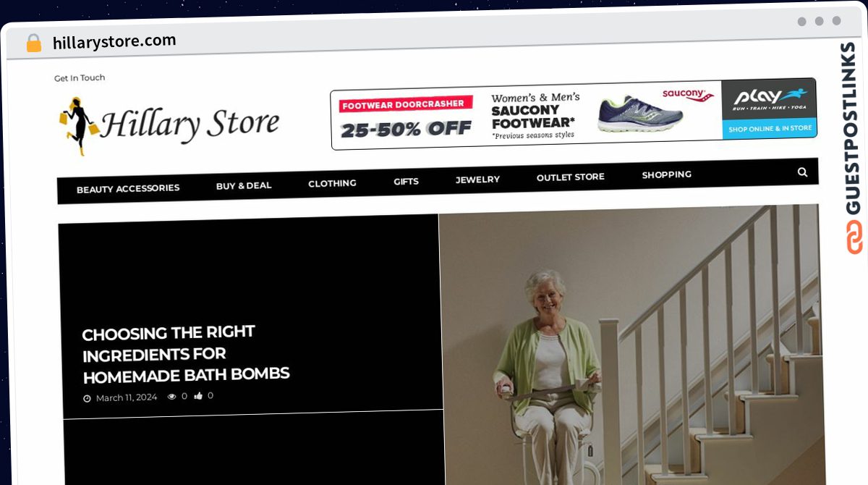Viewport: 868px width, 485px height.
Task: Click the Shop Online & In Store button
Action: coord(770,129)
